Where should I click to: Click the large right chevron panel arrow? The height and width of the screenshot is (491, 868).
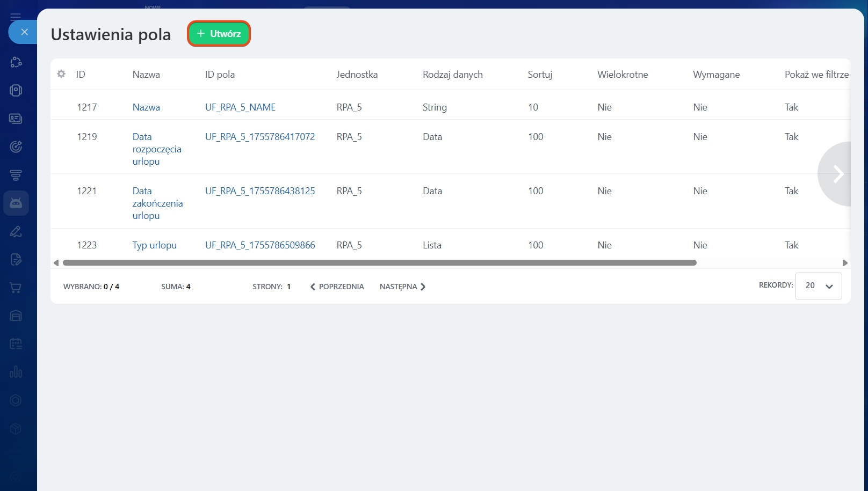[x=837, y=174]
